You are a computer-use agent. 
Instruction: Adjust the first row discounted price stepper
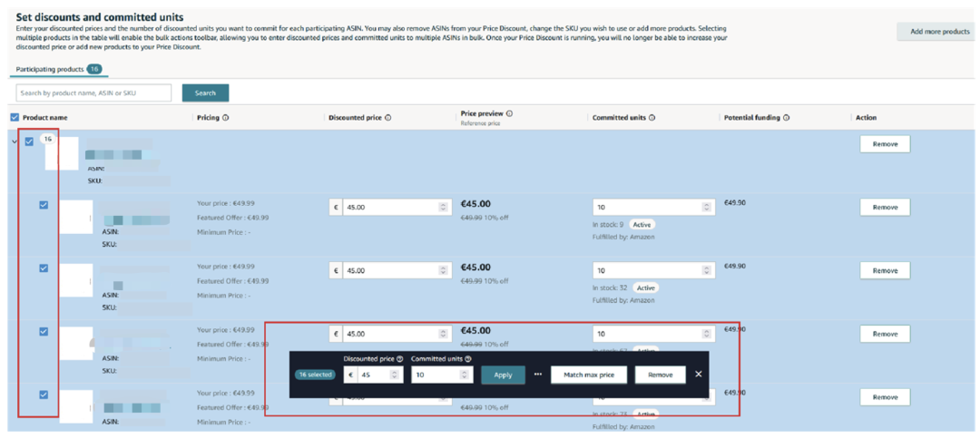[x=443, y=208]
